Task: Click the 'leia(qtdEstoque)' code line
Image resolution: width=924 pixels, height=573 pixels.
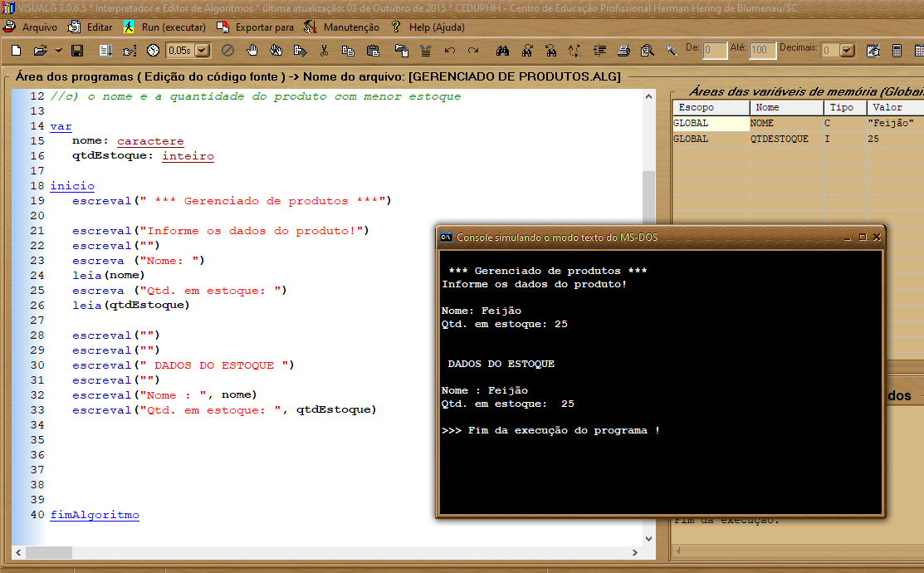Action: tap(131, 305)
